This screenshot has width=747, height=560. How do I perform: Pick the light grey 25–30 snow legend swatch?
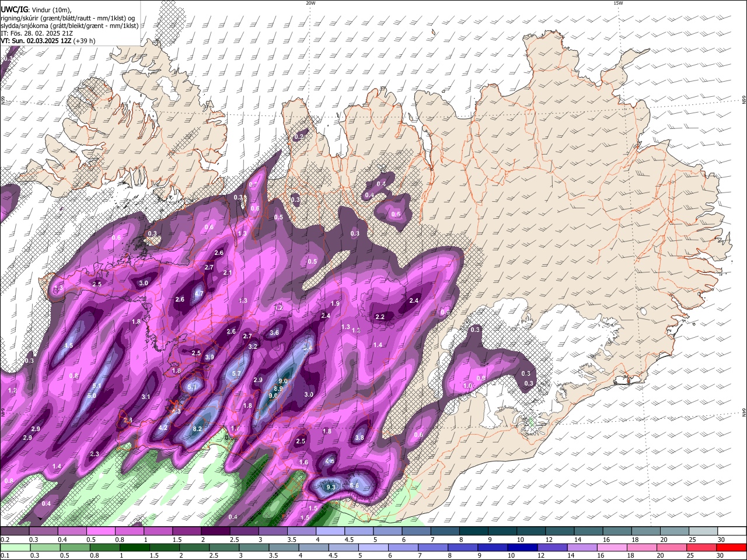click(703, 531)
